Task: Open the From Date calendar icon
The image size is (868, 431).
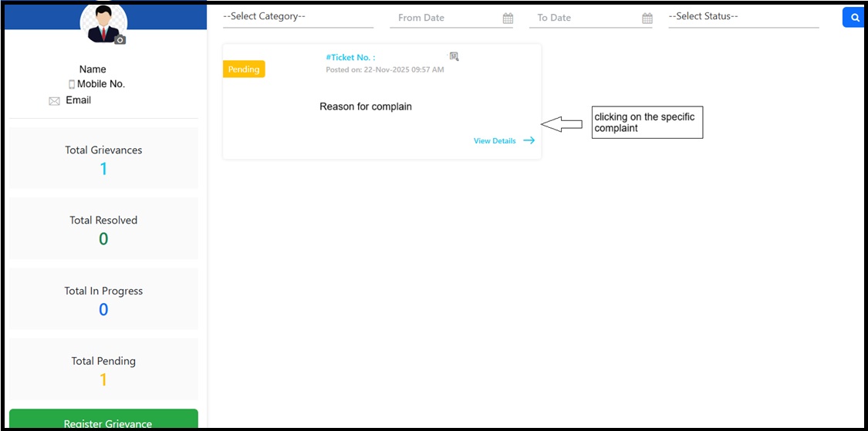Action: pos(508,19)
